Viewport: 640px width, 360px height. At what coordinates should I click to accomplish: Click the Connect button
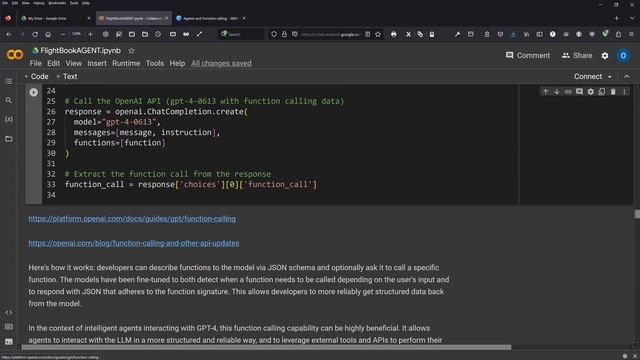point(588,76)
